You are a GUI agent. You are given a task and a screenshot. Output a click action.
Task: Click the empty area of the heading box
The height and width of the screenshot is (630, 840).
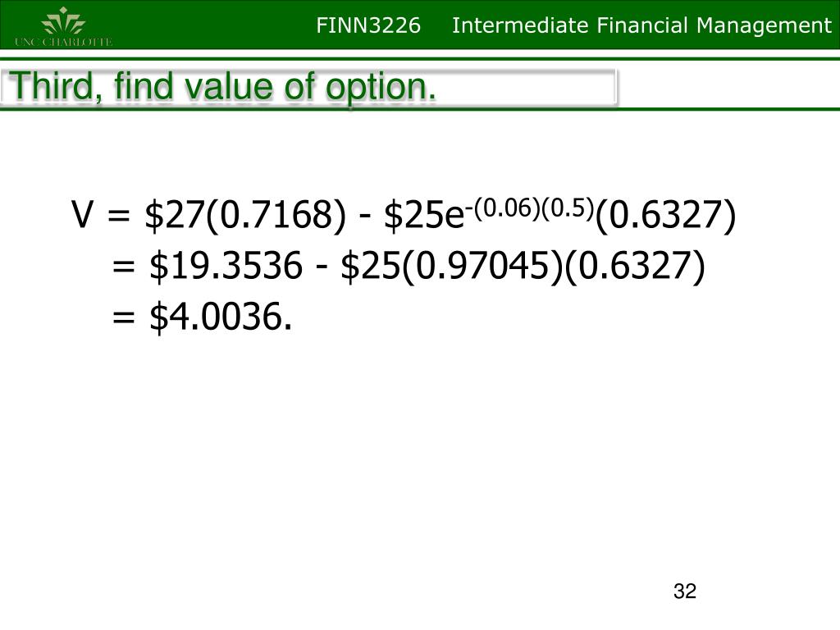point(525,86)
